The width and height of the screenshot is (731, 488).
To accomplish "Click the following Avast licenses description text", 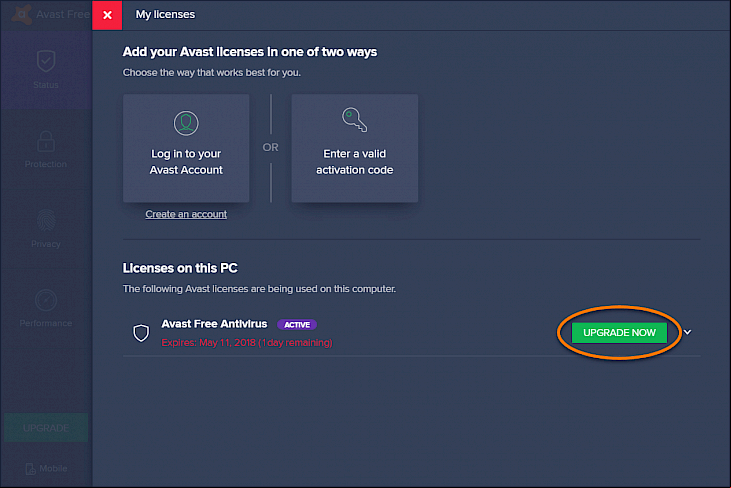I will [259, 289].
